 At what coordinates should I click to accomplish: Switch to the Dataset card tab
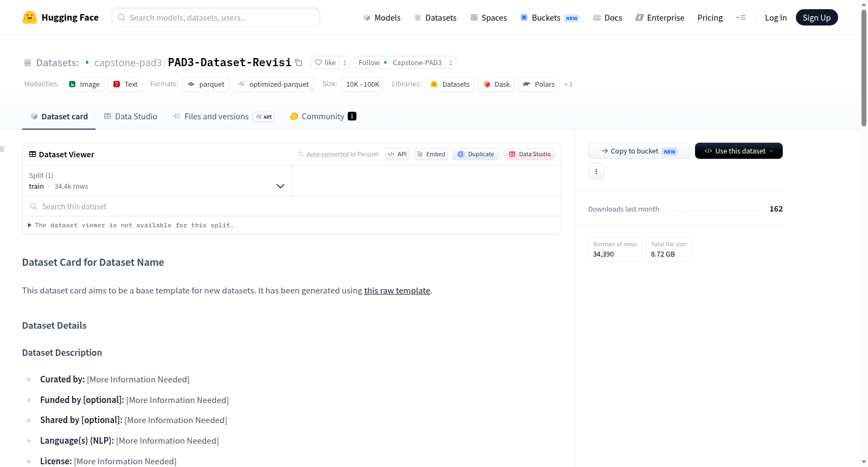pyautogui.click(x=59, y=117)
